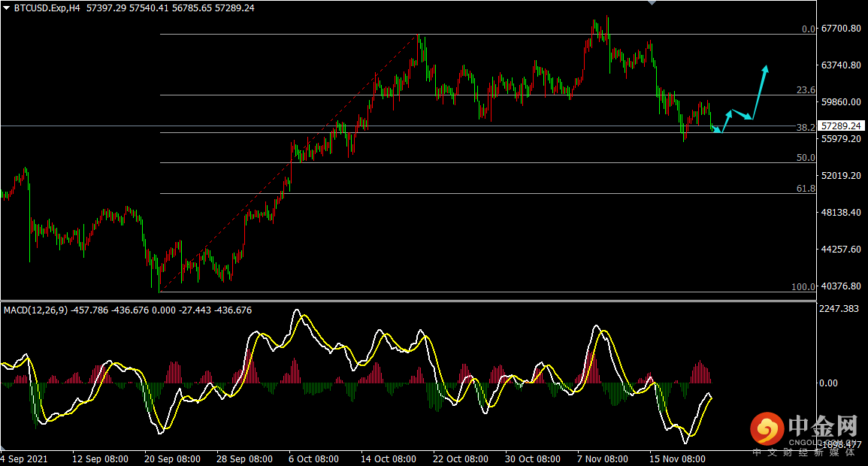Click the Fibonacci 23.6 level label
This screenshot has height=466, width=868.
click(x=806, y=90)
